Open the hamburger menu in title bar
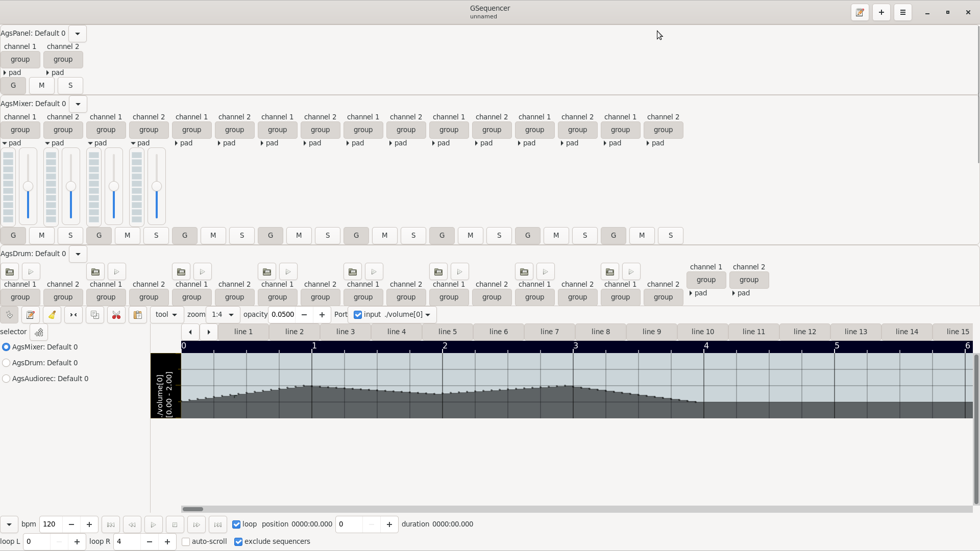Viewport: 980px width, 551px height. [x=903, y=12]
